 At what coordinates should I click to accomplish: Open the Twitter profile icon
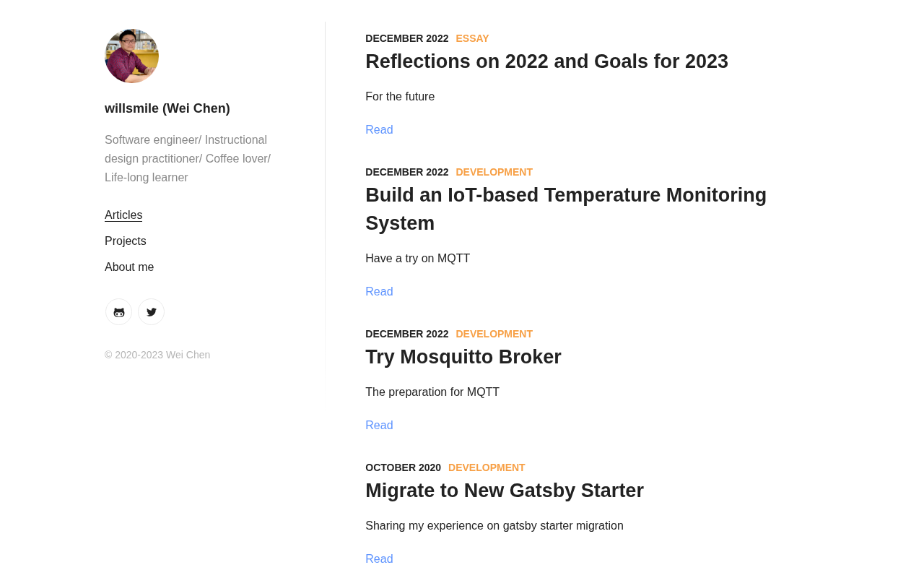coord(152,312)
